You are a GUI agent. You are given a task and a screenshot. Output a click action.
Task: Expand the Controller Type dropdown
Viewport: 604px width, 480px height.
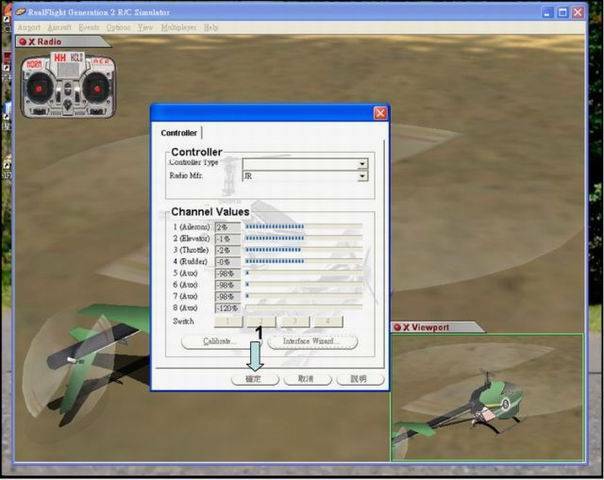click(362, 164)
